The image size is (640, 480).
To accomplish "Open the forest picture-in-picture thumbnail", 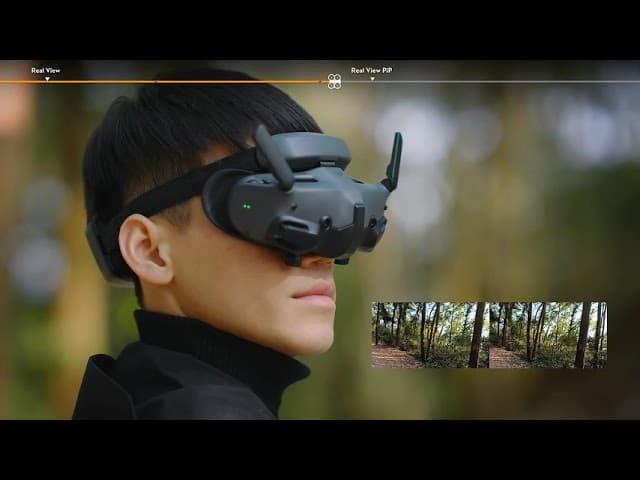I will [x=489, y=335].
